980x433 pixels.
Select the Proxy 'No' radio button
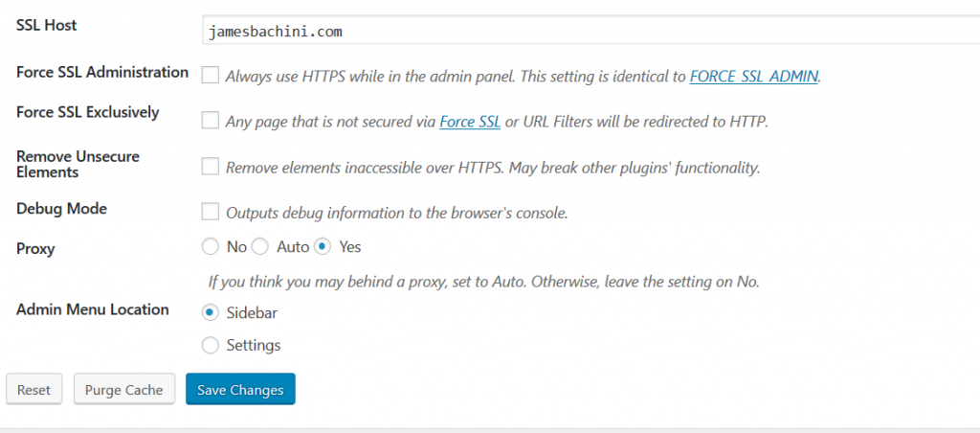pos(210,246)
